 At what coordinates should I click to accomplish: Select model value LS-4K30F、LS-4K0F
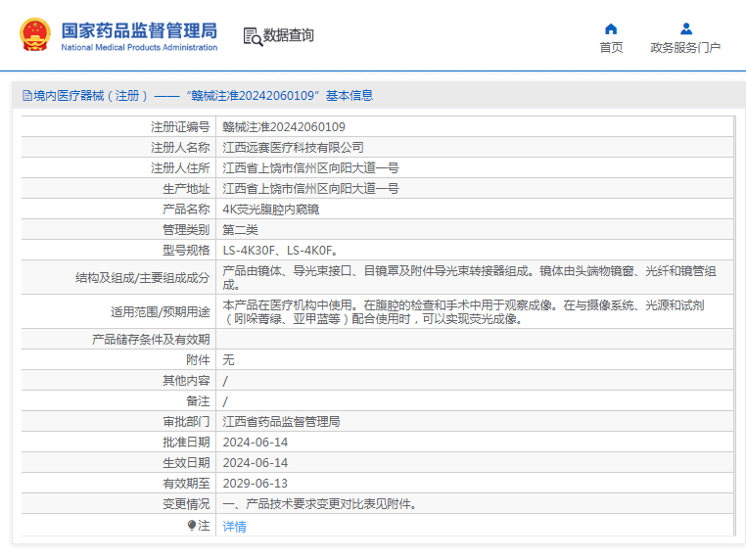coord(280,251)
